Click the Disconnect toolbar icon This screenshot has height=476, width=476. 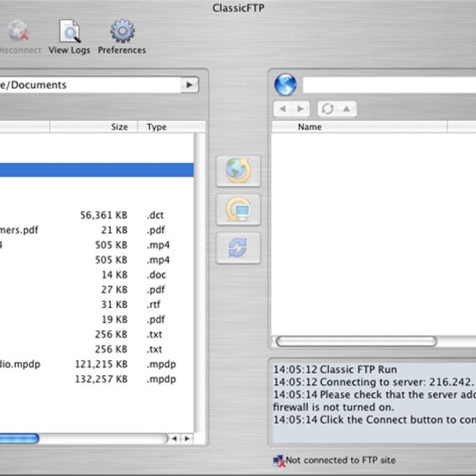click(18, 31)
